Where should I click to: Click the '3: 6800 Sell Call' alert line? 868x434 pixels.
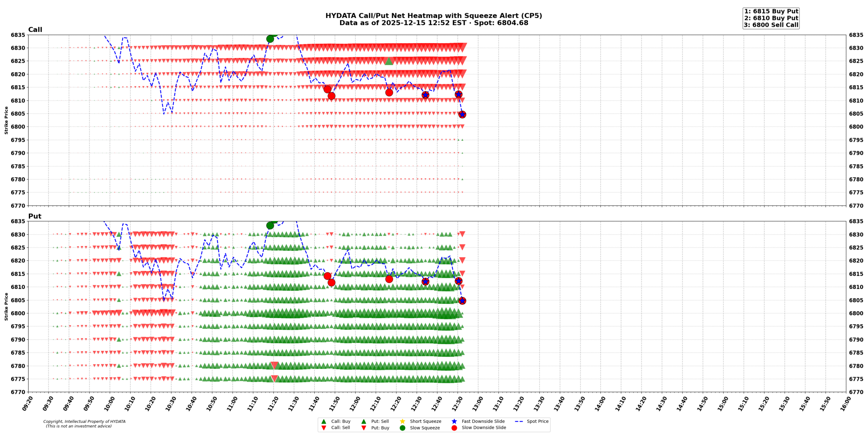pos(771,25)
